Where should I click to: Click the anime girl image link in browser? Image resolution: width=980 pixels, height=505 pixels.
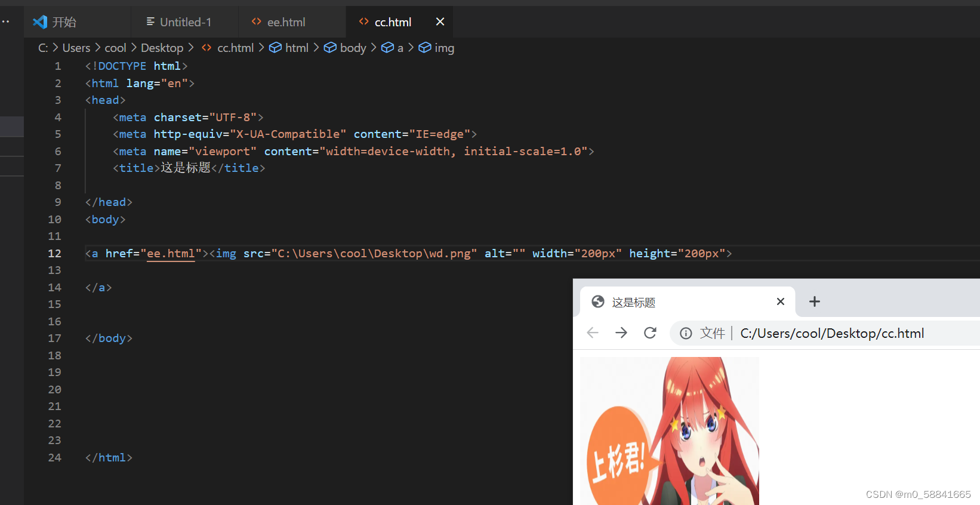pos(670,431)
